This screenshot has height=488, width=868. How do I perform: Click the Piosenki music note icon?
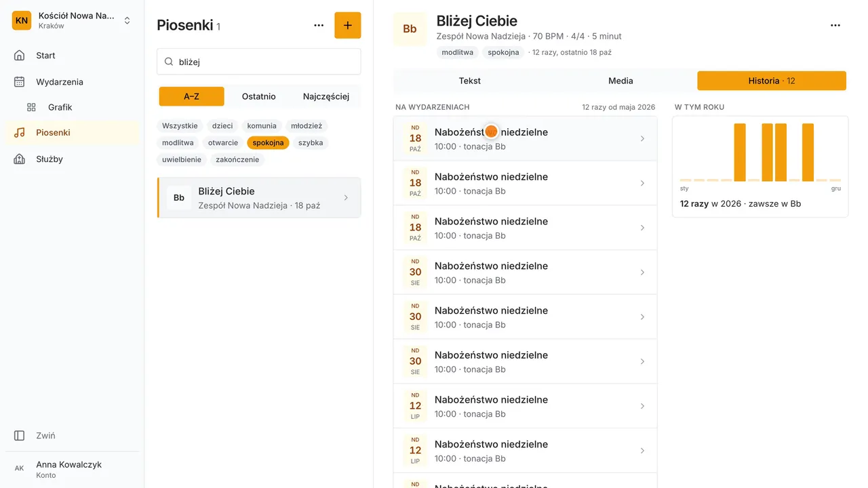[x=20, y=133]
